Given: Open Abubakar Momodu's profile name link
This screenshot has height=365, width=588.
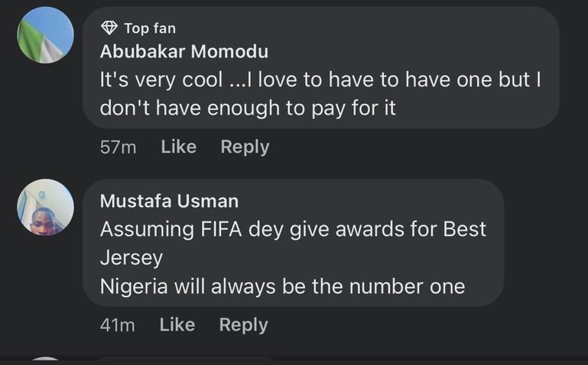Looking at the screenshot, I should click(184, 52).
